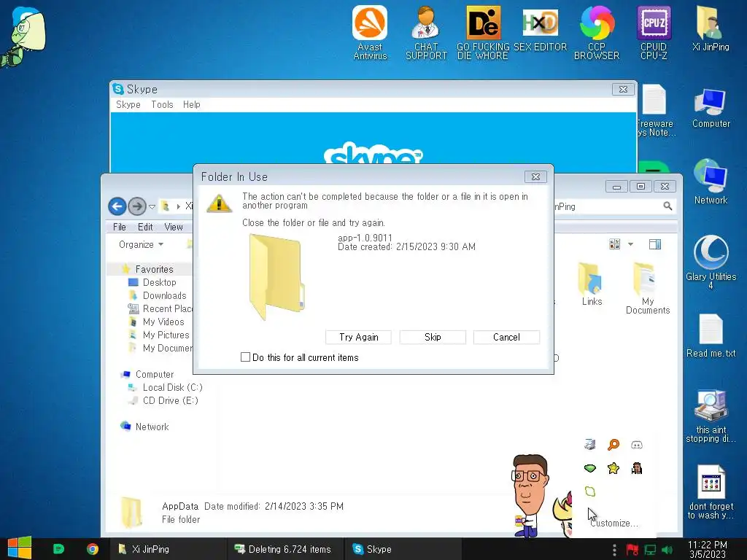The image size is (747, 560).
Task: Click the taskbar clock showing 11:22 PM
Action: pos(708,550)
